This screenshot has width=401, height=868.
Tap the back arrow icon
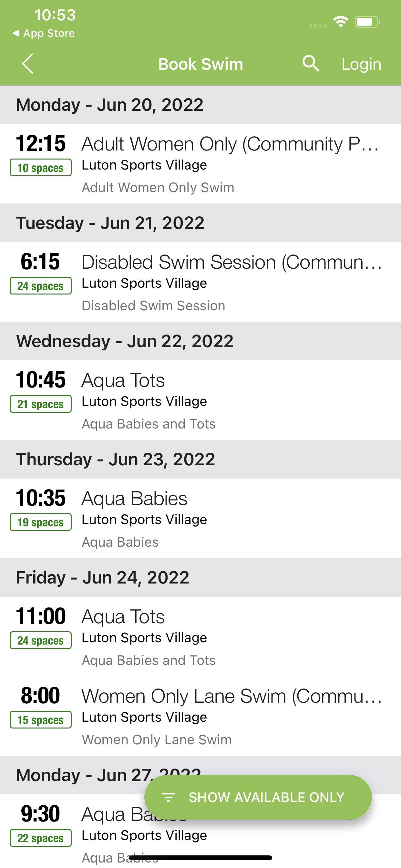(x=28, y=64)
